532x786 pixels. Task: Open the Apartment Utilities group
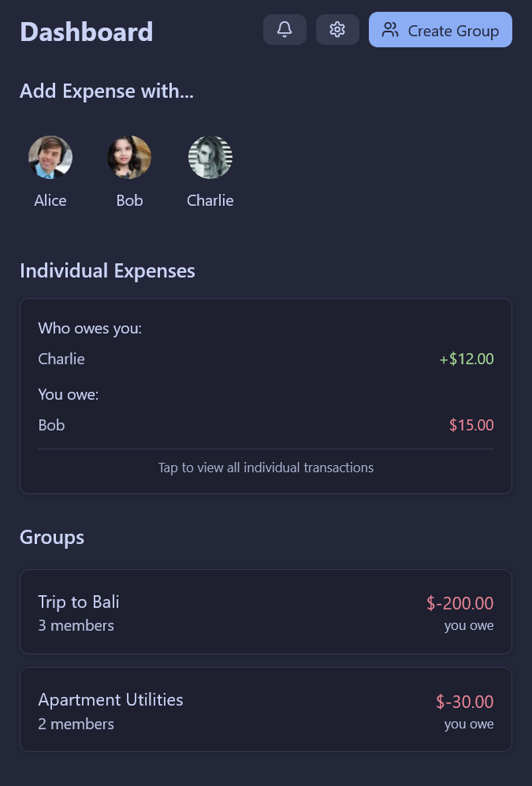tap(110, 700)
